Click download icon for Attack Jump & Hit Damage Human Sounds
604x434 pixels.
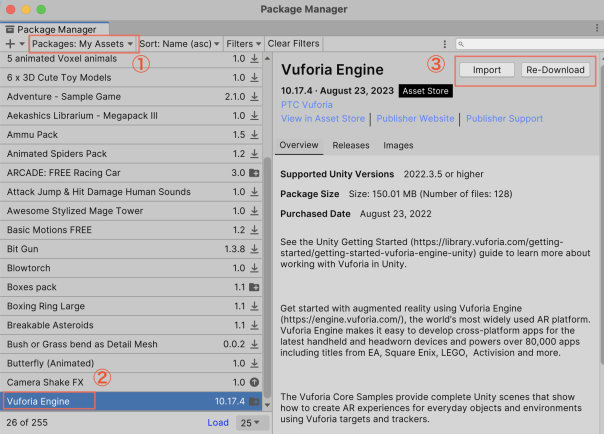(x=254, y=192)
